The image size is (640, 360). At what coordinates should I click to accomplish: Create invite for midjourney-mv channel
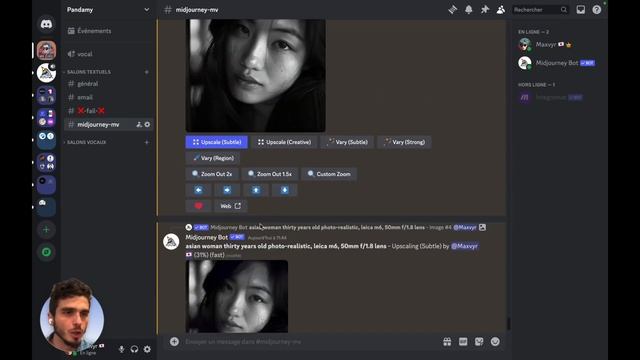(139, 124)
